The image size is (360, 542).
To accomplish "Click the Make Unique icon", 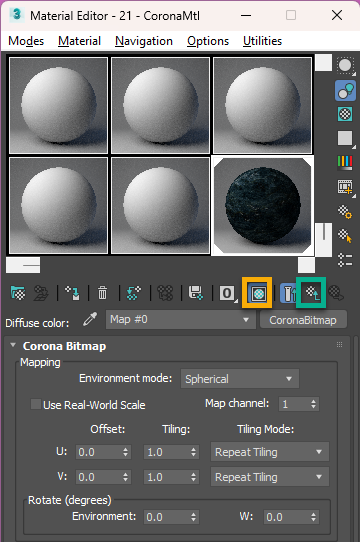I will point(165,293).
